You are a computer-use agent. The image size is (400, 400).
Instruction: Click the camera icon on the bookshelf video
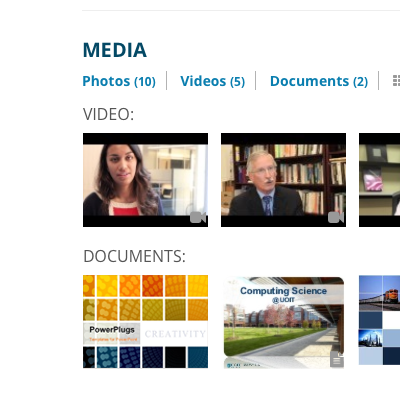[336, 217]
